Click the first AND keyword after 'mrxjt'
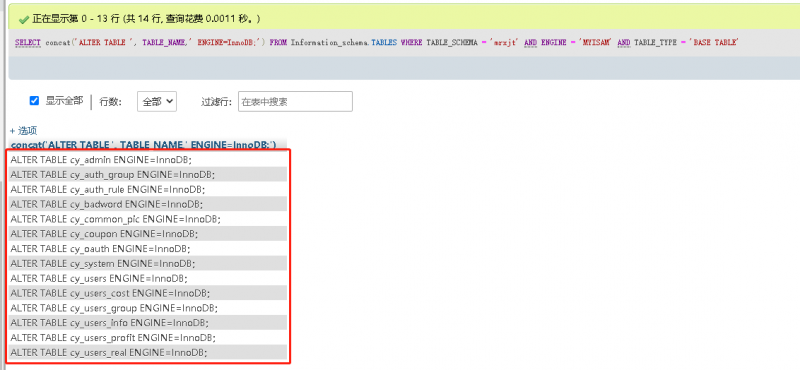The width and height of the screenshot is (800, 370). [x=531, y=43]
